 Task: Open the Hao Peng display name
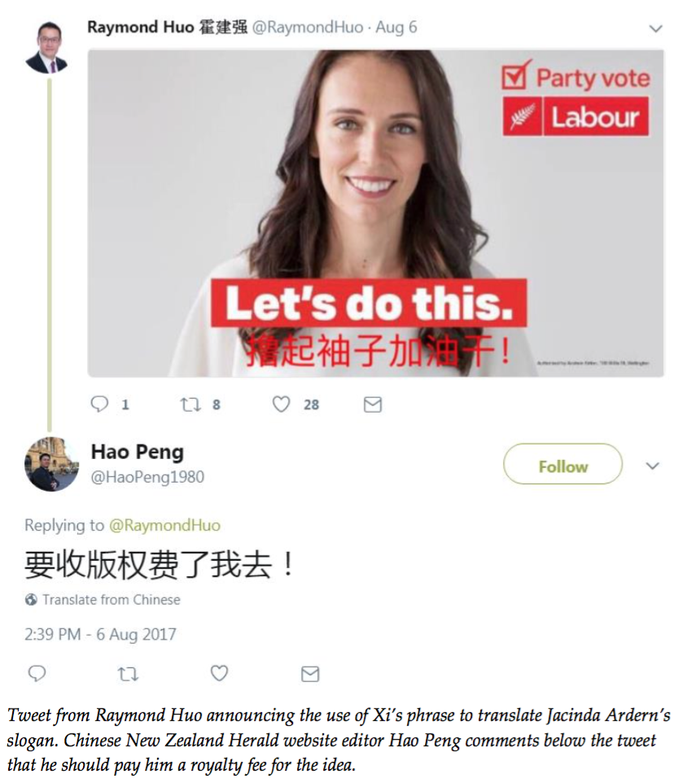138,452
